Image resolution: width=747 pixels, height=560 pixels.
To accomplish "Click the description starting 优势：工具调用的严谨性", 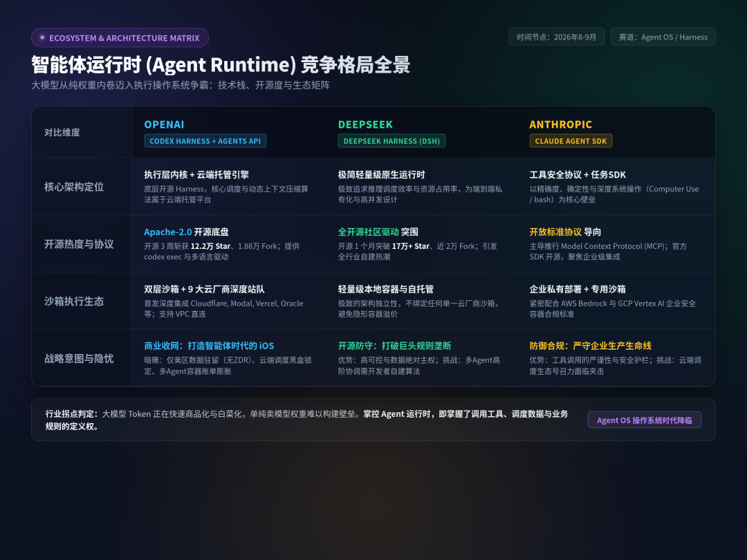I will [615, 366].
